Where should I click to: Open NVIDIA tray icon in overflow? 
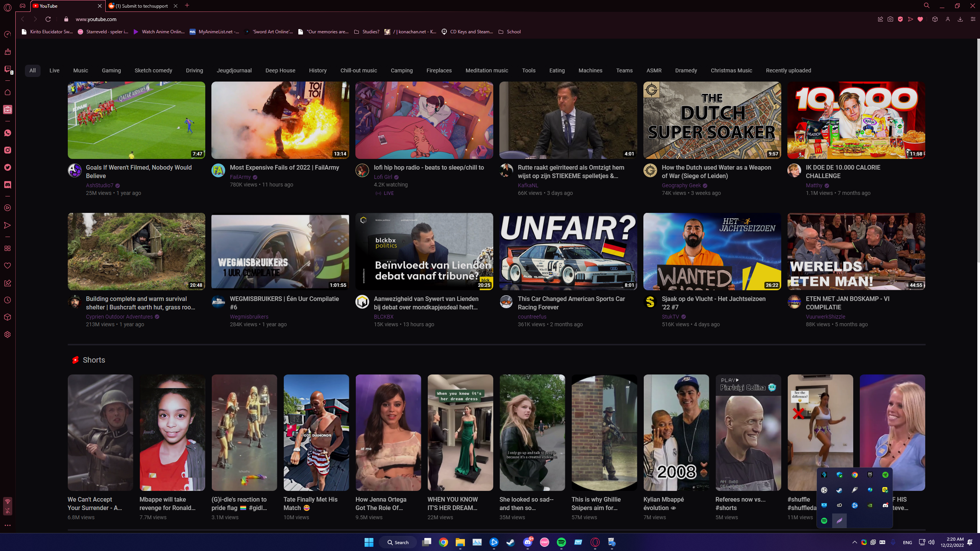pyautogui.click(x=870, y=505)
